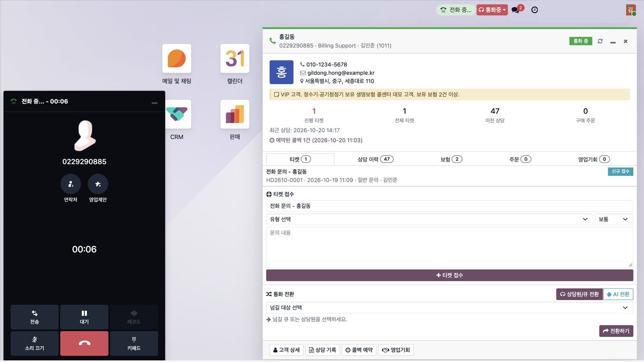Viewport: 644px width, 362px height.
Task: Open the 보통 priority dropdown
Action: point(614,219)
